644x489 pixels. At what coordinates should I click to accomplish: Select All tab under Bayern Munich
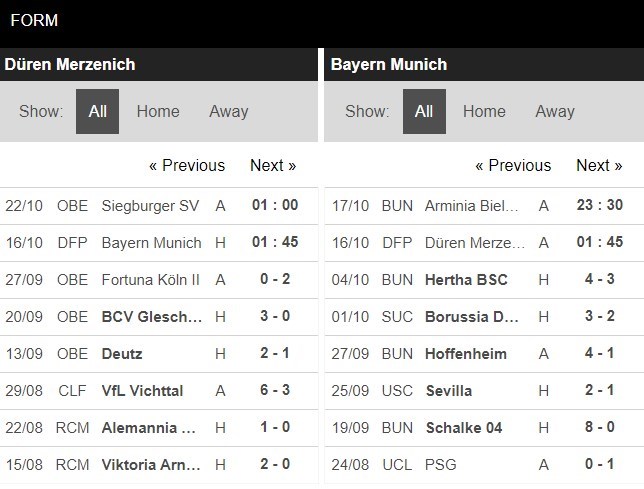(424, 111)
